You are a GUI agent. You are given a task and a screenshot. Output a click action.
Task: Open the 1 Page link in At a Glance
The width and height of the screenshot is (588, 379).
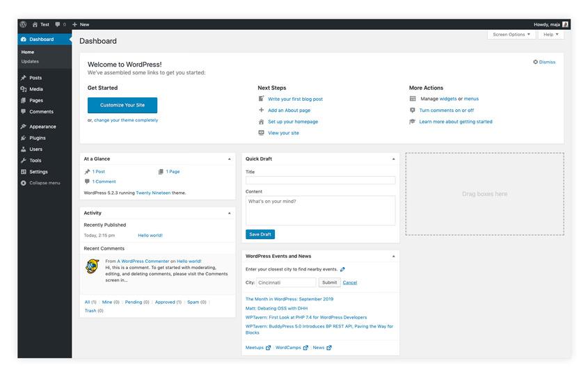(173, 171)
